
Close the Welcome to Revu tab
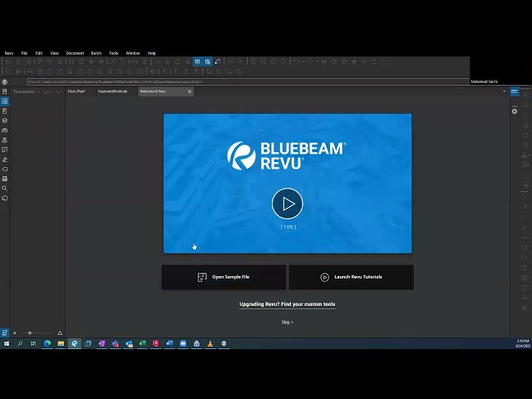190,91
